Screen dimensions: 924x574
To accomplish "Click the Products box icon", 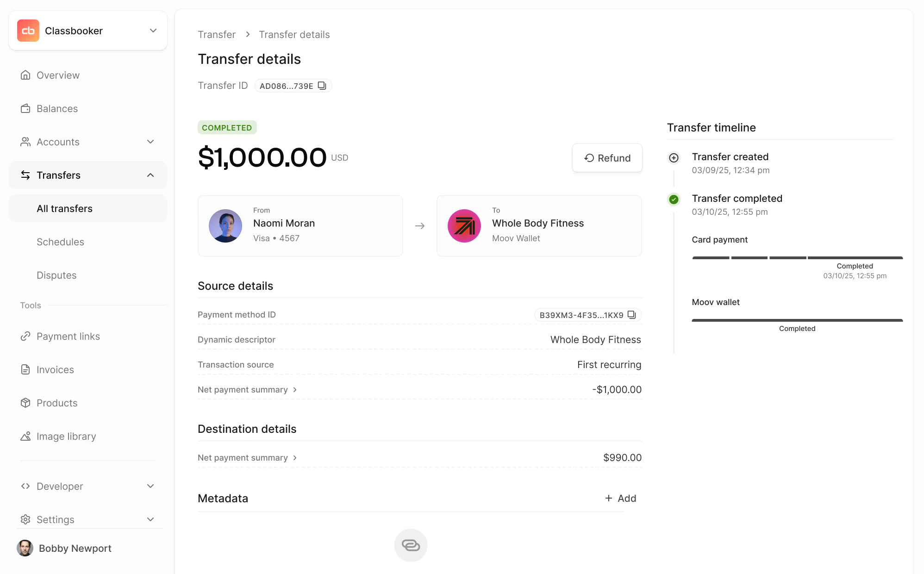I will click(x=25, y=403).
